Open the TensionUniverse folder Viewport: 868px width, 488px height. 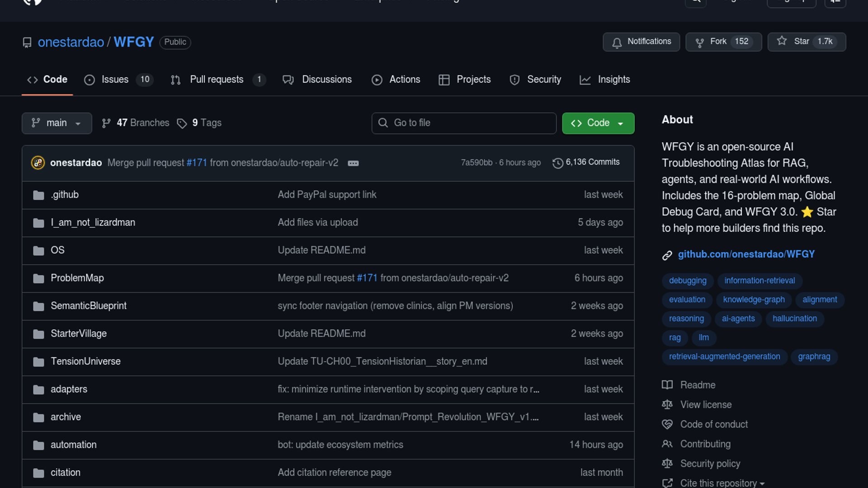click(x=85, y=361)
